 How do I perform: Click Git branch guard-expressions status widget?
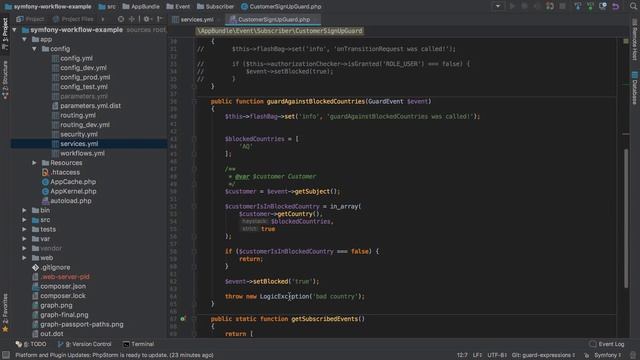pyautogui.click(x=543, y=355)
